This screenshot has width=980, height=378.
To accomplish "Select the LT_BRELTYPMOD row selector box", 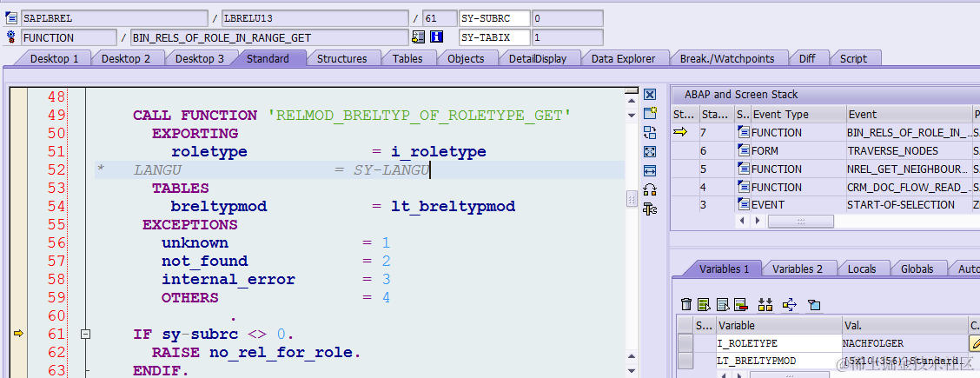I will 685,361.
